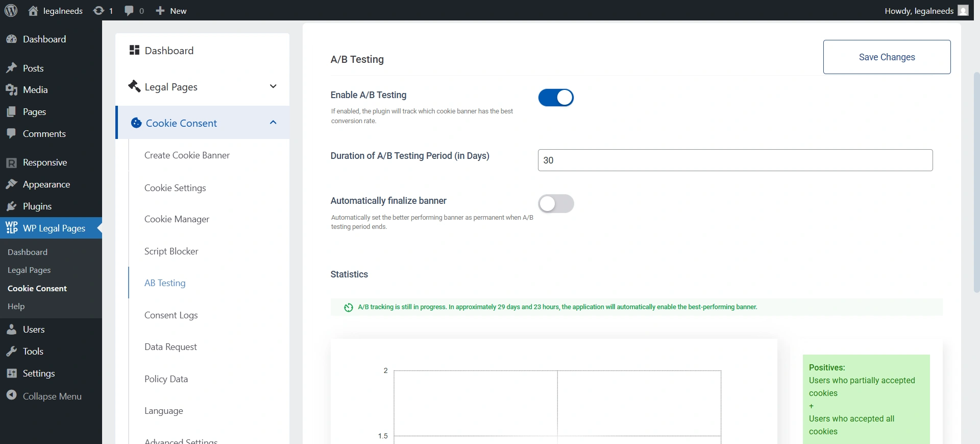
Task: Click the user avatar near Howdy, legalneeds
Action: pos(963,11)
